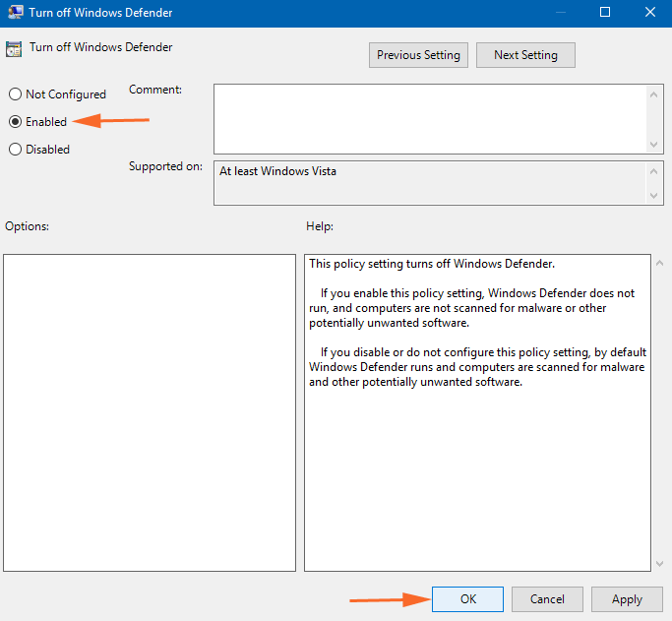Apply the policy changes
The width and height of the screenshot is (672, 621).
627,599
